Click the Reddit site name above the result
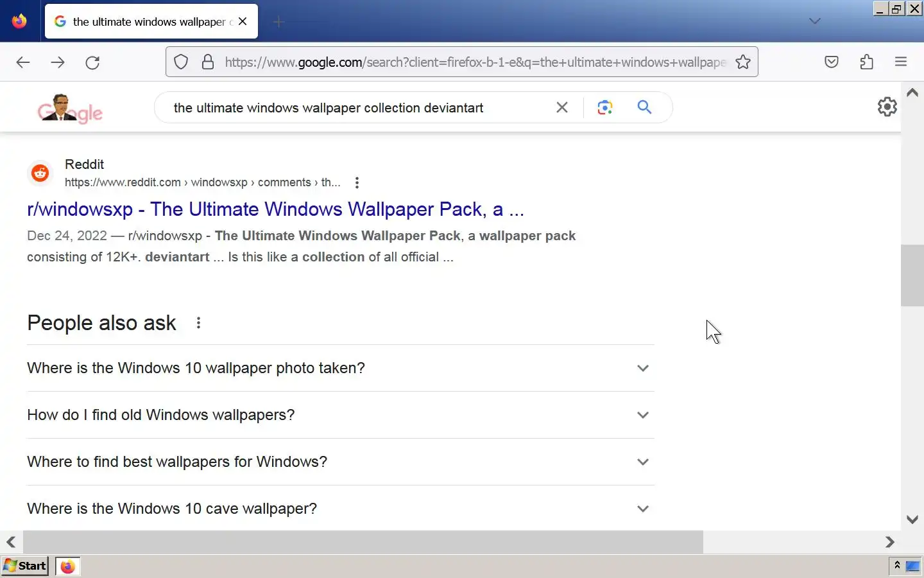This screenshot has width=924, height=578. 84,164
